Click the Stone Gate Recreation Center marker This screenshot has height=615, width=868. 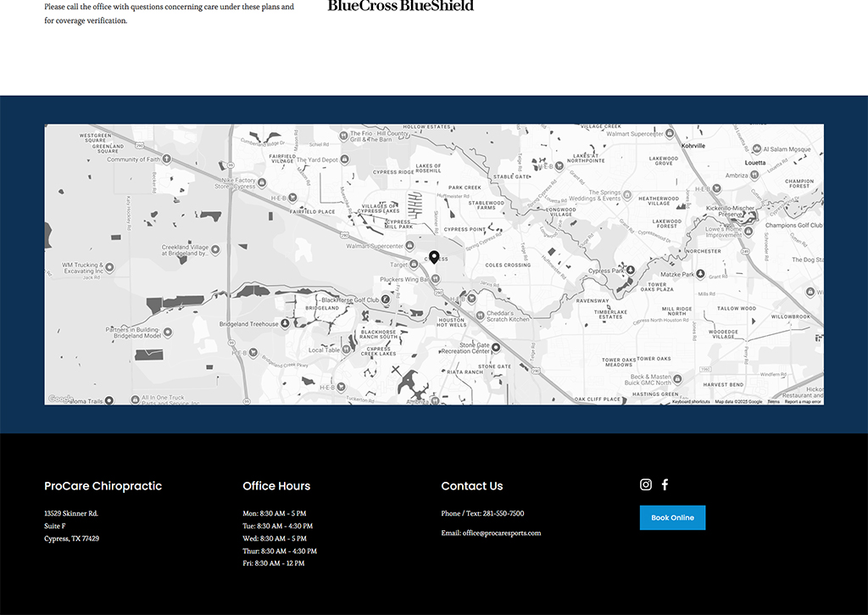497,348
